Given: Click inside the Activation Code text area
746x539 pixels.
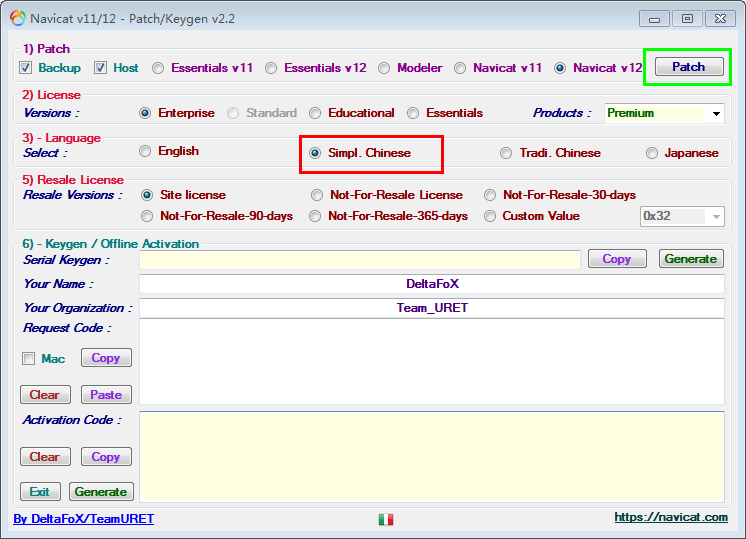Looking at the screenshot, I should [x=432, y=457].
